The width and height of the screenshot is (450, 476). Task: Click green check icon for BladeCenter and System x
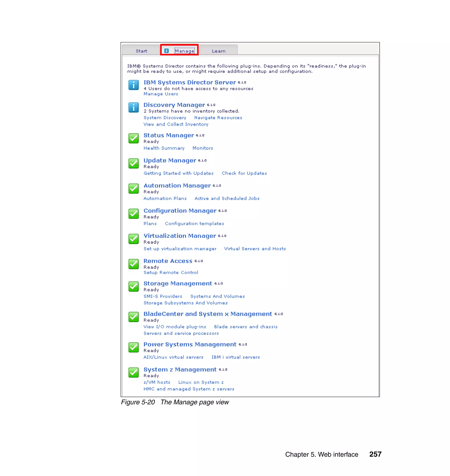(x=133, y=317)
